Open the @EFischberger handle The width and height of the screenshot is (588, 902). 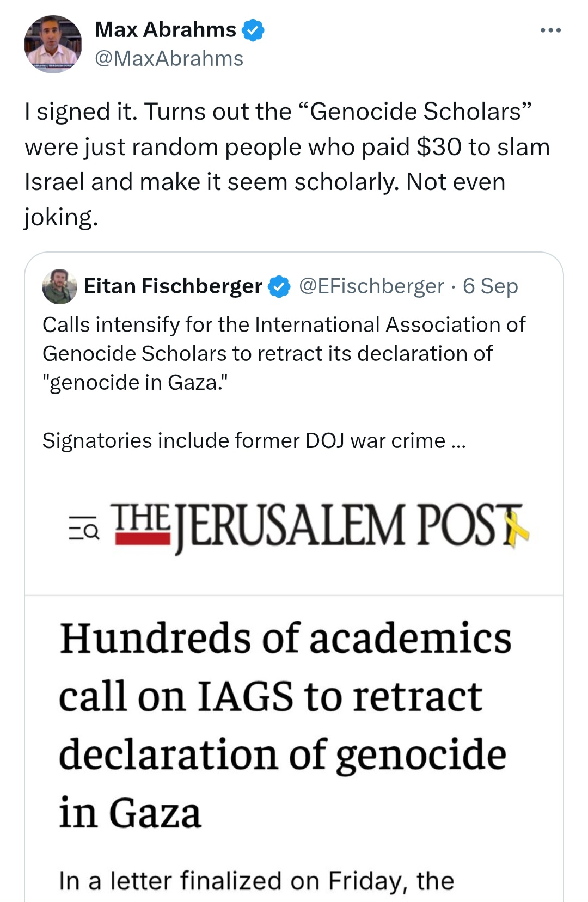tap(372, 286)
